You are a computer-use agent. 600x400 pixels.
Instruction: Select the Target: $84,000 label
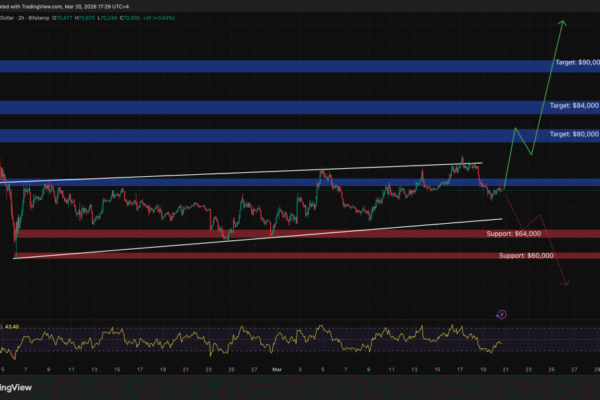pyautogui.click(x=576, y=105)
